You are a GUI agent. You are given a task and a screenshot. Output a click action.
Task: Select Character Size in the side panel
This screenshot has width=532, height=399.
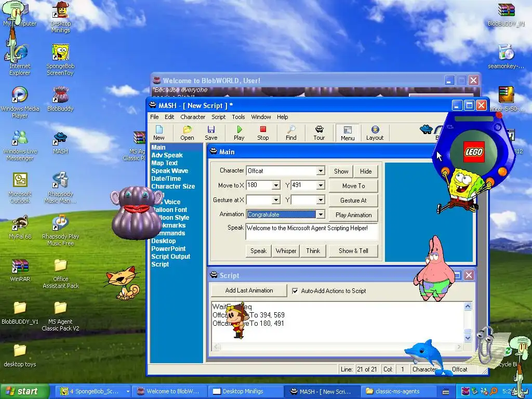pyautogui.click(x=173, y=187)
